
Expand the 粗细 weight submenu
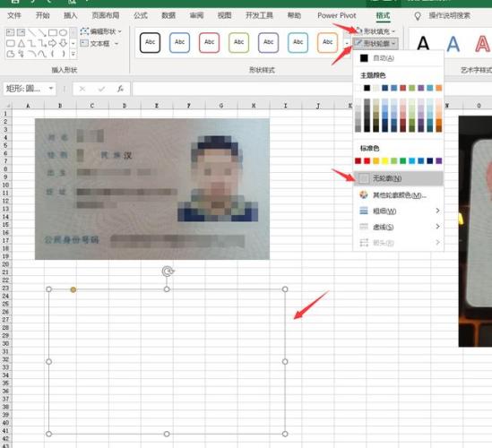point(398,211)
